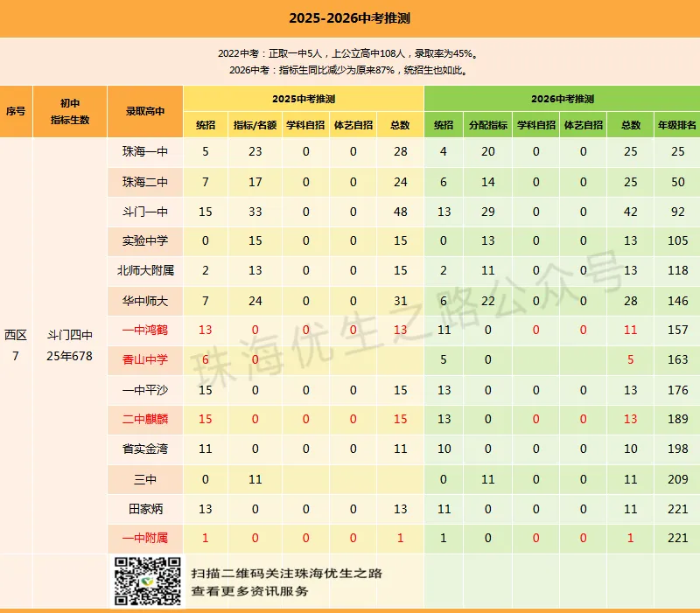
Task: Click the text 扫描二维码关注珠海优生之路
Action: pyautogui.click(x=287, y=574)
